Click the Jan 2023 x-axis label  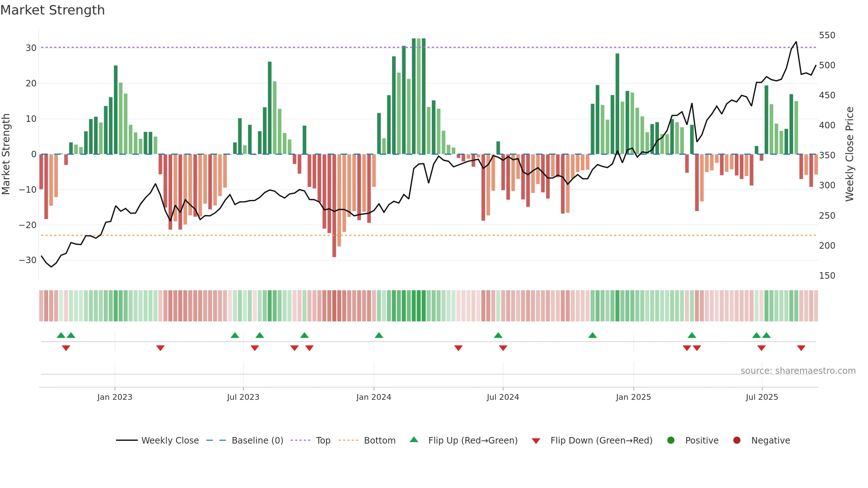(115, 397)
